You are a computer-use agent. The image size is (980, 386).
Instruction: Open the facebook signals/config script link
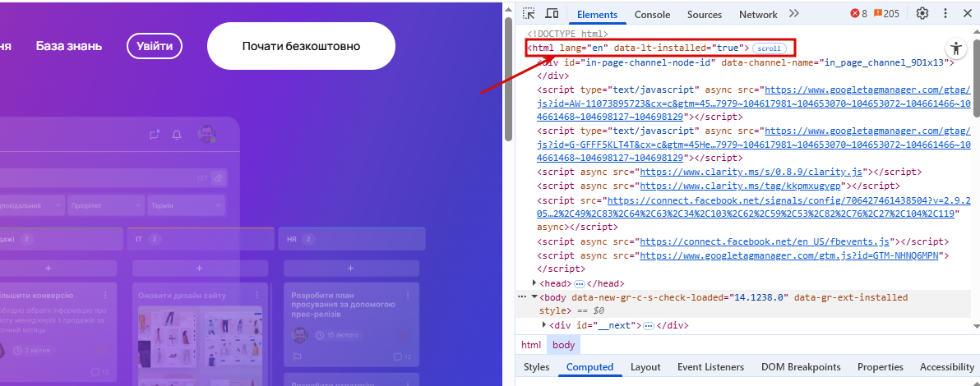[x=755, y=207]
